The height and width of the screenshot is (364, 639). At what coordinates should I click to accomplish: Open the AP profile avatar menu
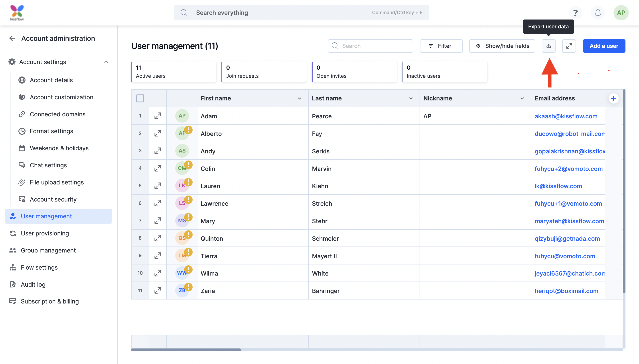[x=621, y=13]
